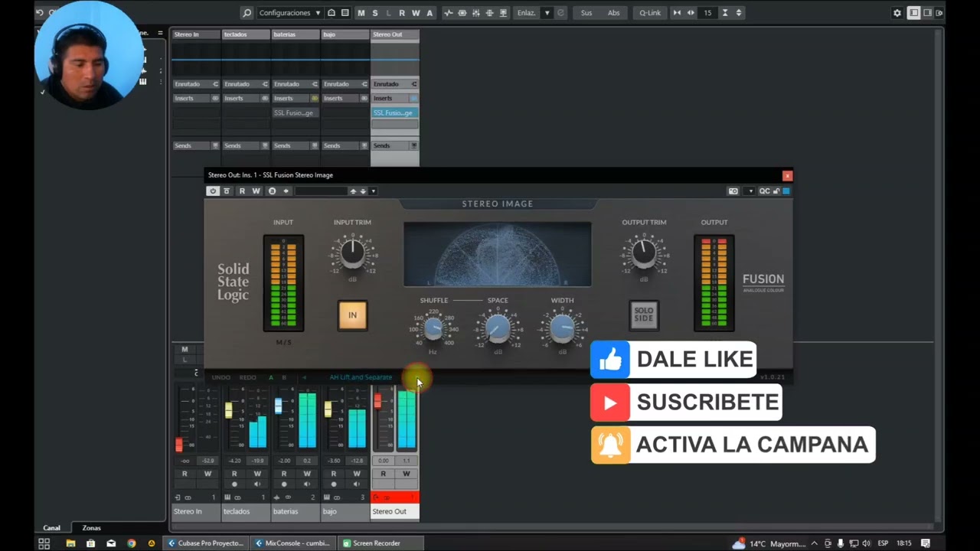This screenshot has width=980, height=551.
Task: Adjust the OUTPUT TRIM knob
Action: coord(643,252)
